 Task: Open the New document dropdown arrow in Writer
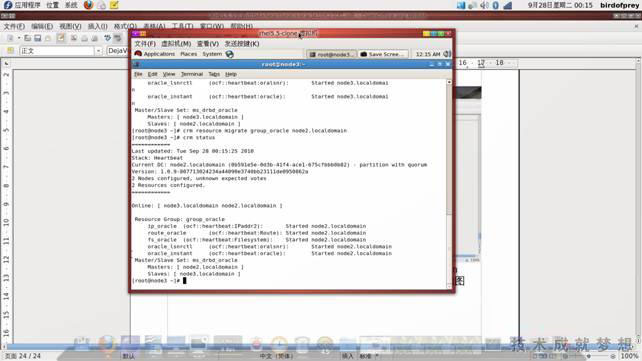pos(19,38)
